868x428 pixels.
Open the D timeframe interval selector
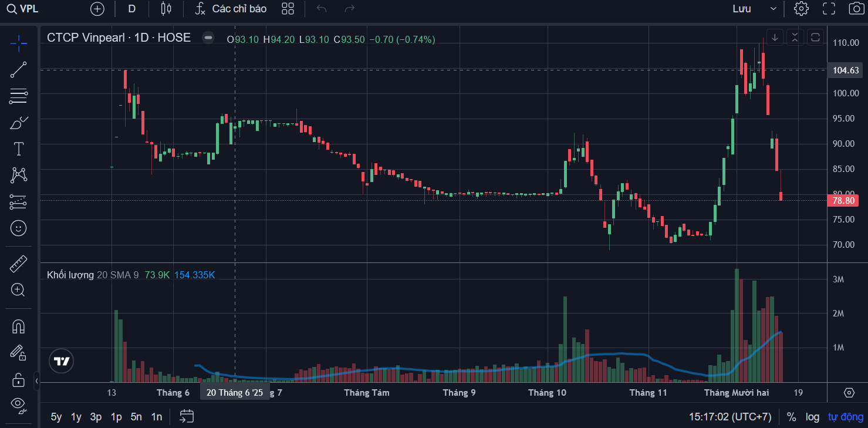tap(131, 9)
